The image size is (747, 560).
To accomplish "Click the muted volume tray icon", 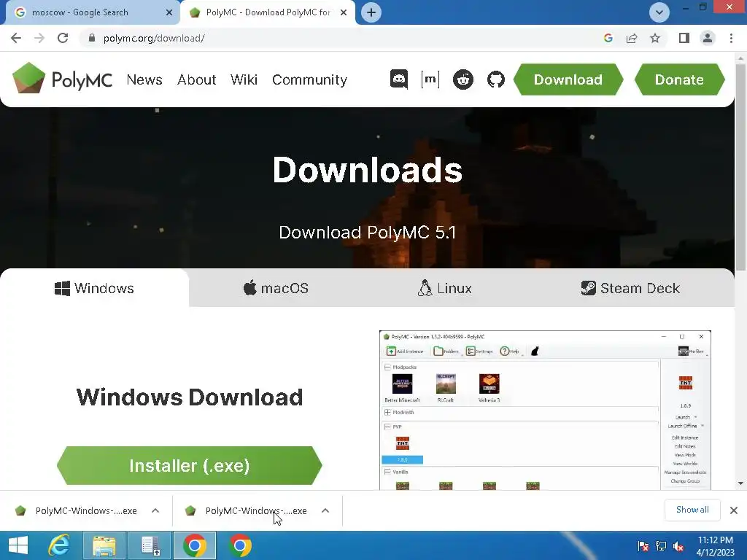I will pos(678,545).
